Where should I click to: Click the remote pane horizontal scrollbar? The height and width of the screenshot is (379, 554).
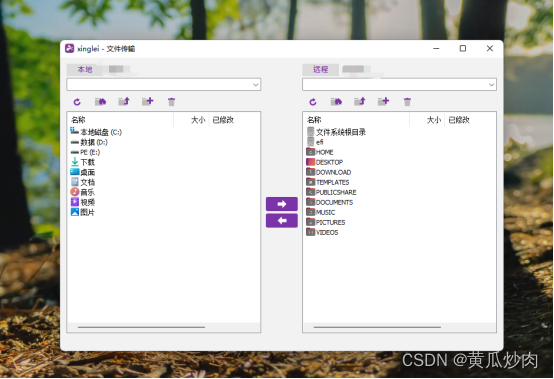(377, 327)
